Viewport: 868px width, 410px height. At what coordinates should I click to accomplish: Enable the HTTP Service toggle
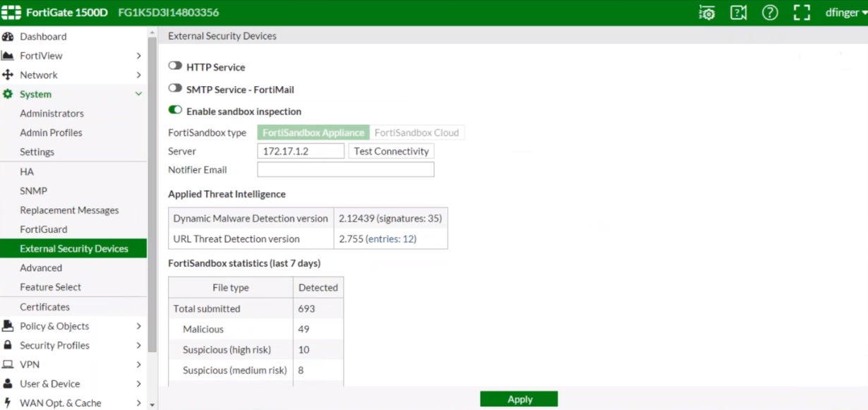(175, 66)
